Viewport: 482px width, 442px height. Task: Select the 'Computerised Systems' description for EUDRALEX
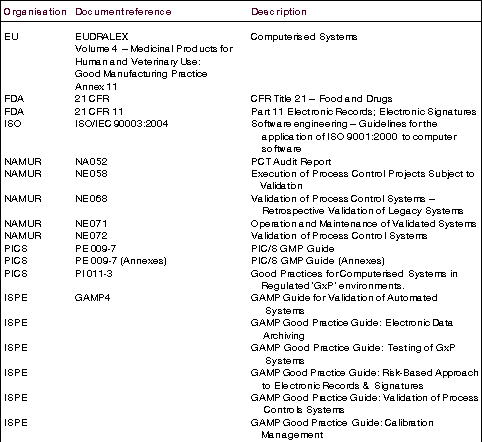tap(304, 37)
